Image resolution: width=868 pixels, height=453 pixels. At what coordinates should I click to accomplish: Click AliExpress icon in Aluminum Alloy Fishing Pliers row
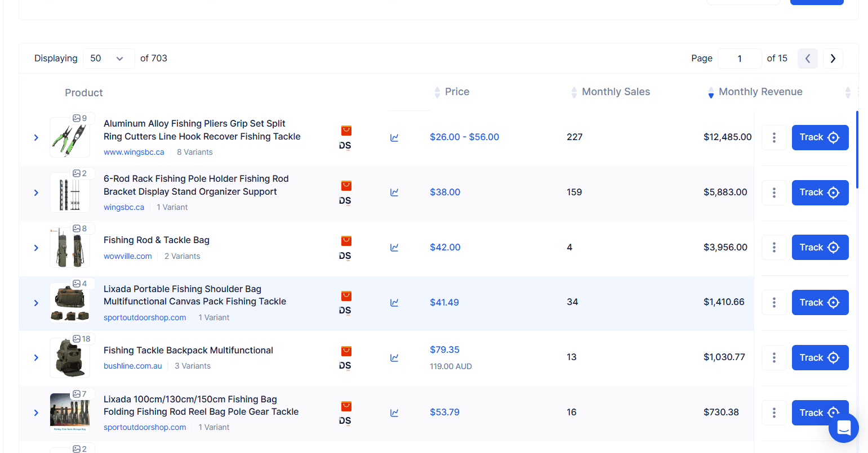click(346, 131)
